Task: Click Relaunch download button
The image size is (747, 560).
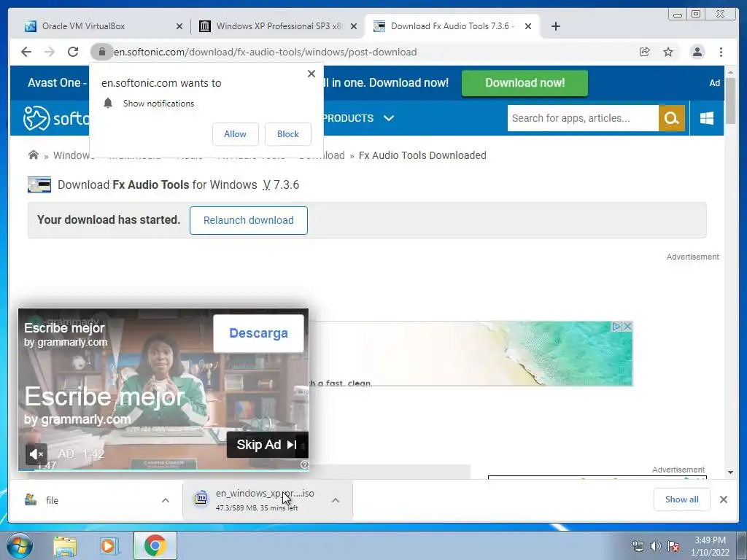Action: coord(249,220)
